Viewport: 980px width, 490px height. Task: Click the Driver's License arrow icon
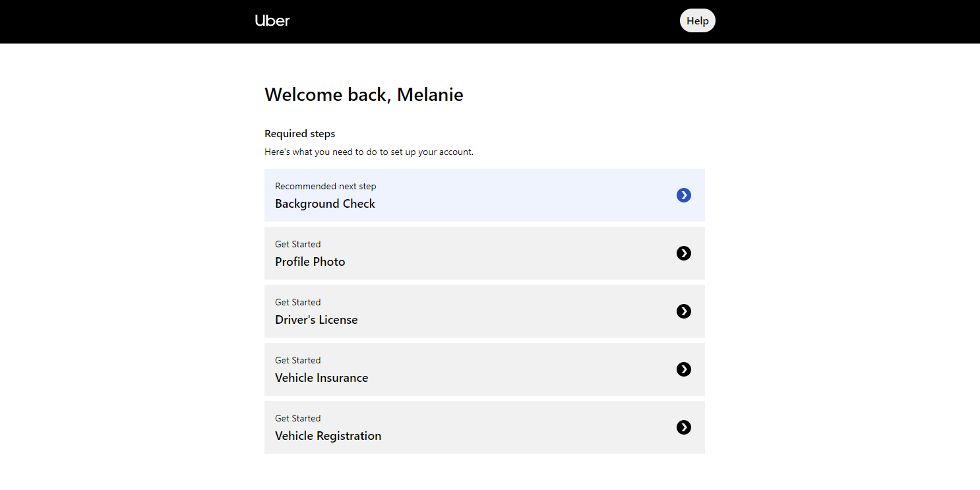click(684, 311)
